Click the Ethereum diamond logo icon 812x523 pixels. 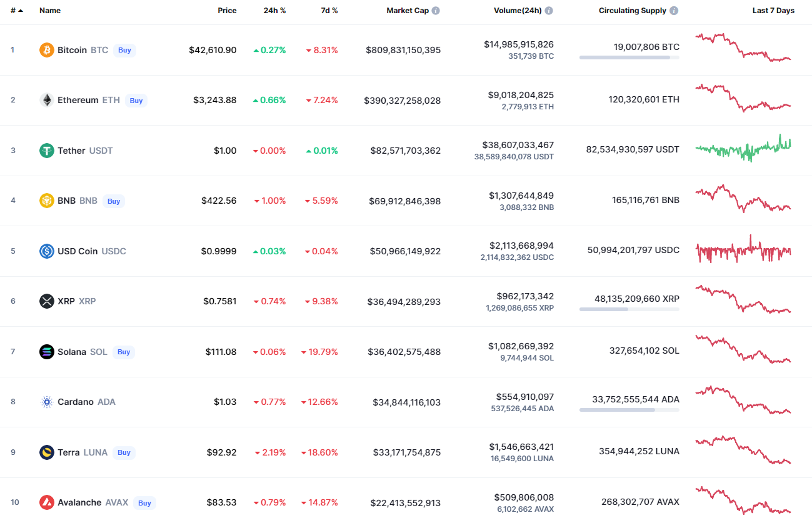[x=47, y=100]
